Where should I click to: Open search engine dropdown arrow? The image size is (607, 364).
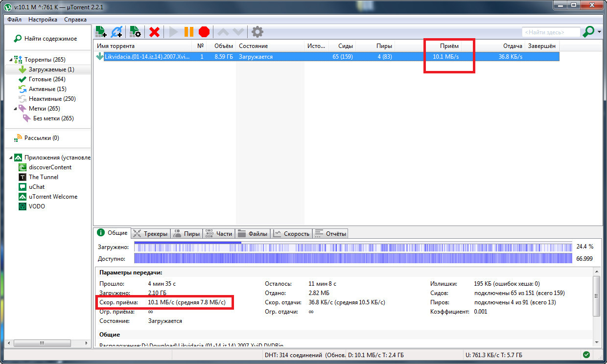599,32
